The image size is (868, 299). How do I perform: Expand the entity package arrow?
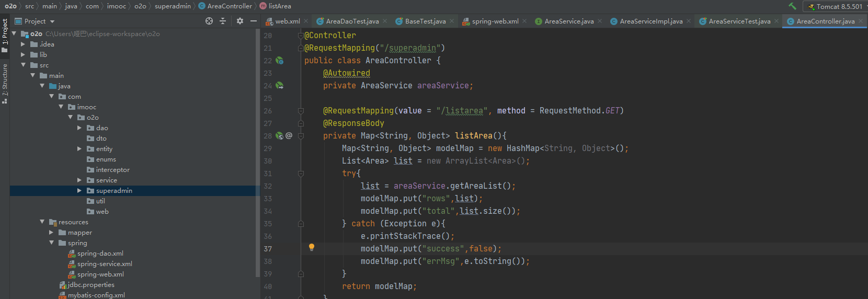coord(79,149)
